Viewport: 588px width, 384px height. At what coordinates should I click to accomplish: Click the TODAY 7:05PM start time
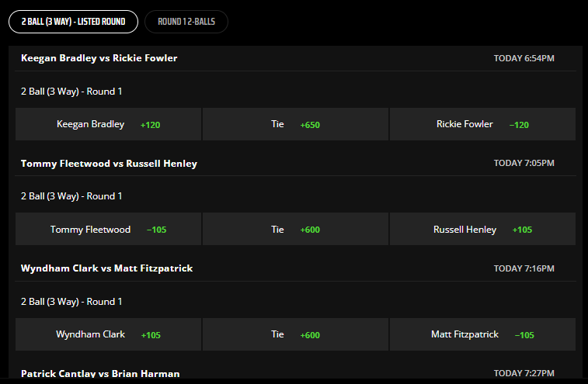pyautogui.click(x=524, y=163)
